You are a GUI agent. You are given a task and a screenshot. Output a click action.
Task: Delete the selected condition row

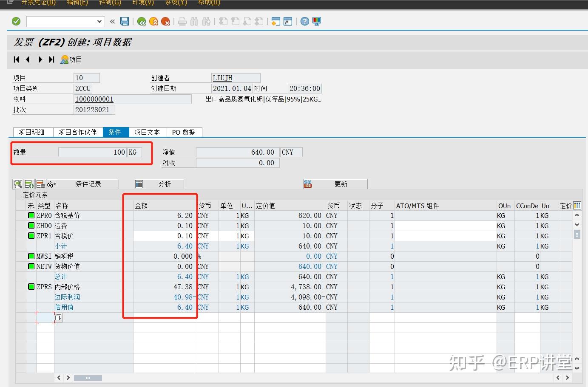pos(40,184)
